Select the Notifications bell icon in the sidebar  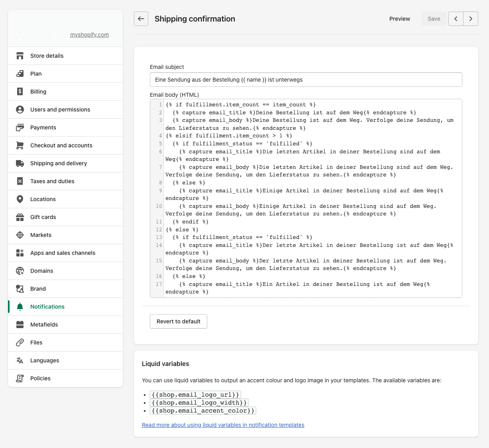click(20, 307)
